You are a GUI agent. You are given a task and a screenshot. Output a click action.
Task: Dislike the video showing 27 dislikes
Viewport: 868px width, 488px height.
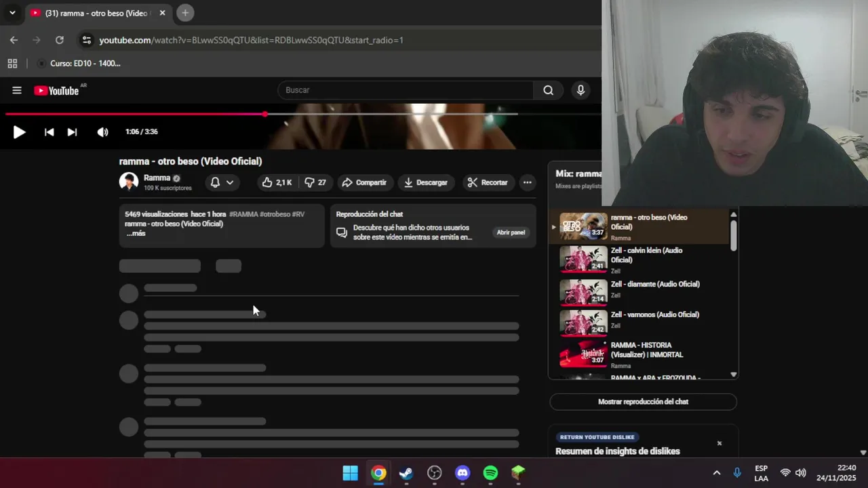315,182
